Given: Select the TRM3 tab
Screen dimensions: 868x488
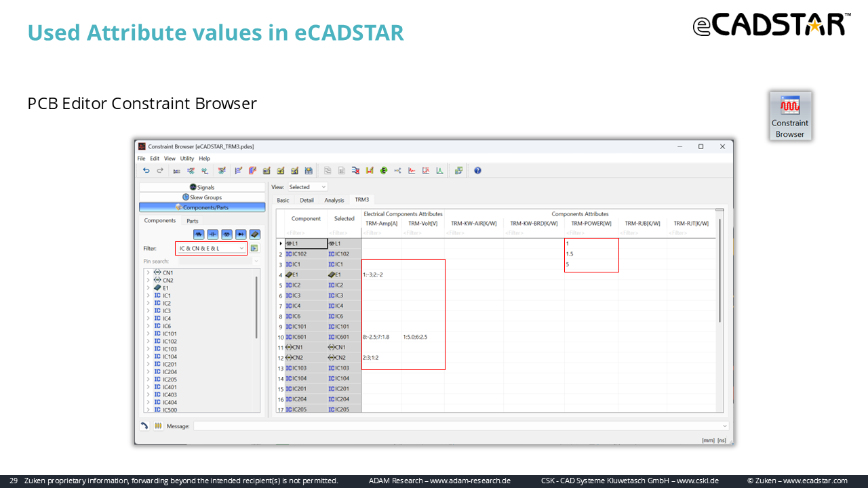Looking at the screenshot, I should 362,200.
